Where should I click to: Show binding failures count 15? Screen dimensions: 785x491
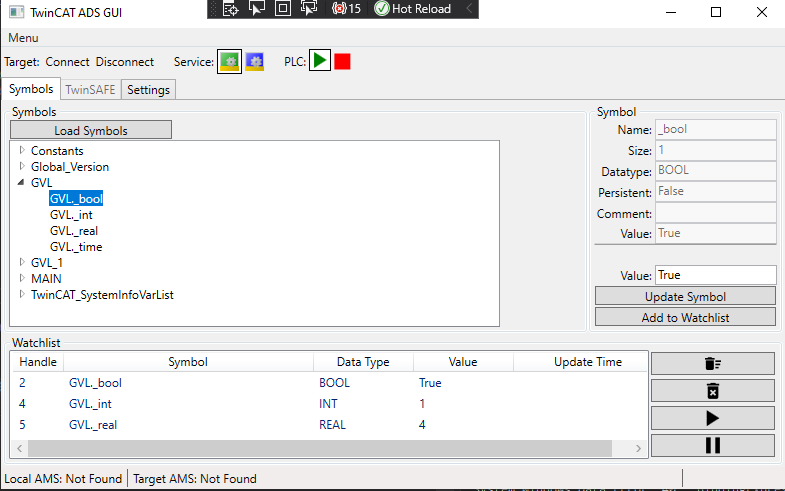[346, 9]
